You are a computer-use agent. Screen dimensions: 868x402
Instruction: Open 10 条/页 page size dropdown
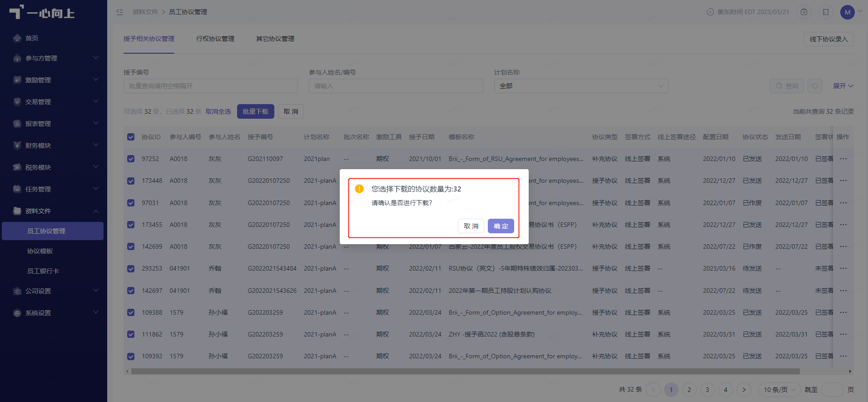click(x=779, y=390)
